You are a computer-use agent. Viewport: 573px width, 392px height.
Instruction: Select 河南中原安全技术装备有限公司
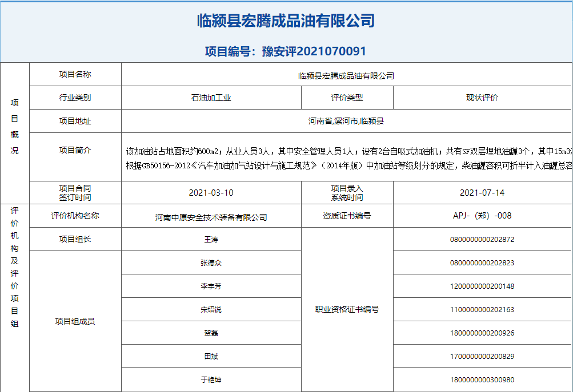click(211, 217)
